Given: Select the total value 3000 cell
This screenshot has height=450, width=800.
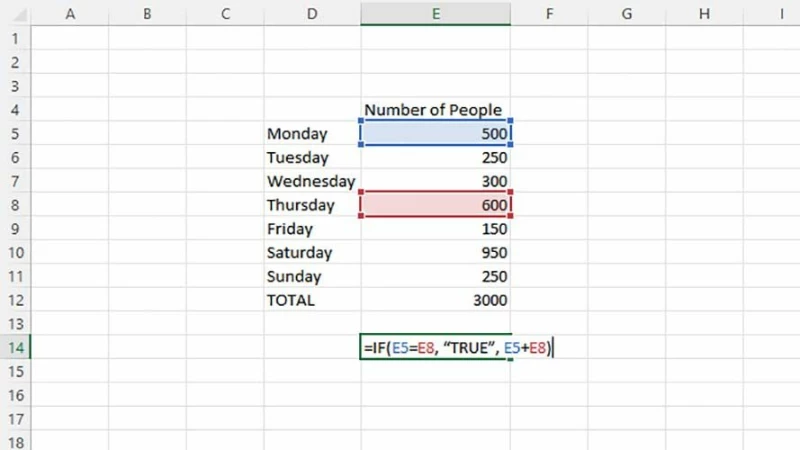Looking at the screenshot, I should coord(436,300).
